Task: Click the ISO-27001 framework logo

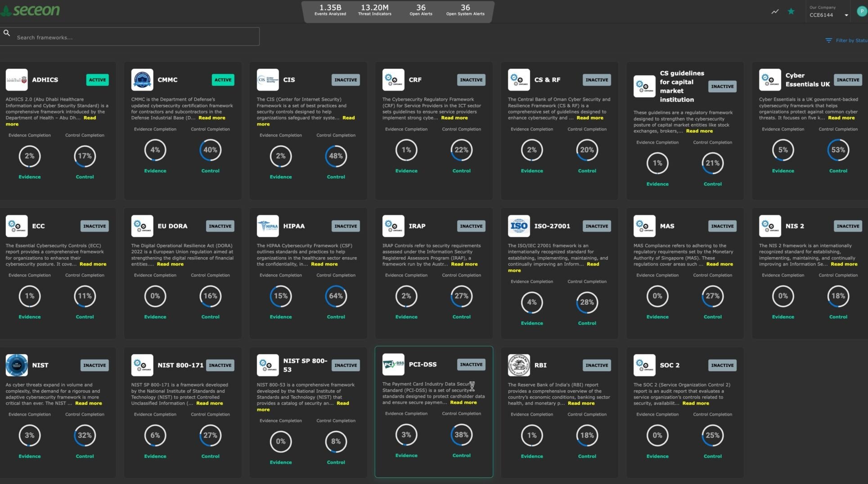Action: tap(519, 226)
